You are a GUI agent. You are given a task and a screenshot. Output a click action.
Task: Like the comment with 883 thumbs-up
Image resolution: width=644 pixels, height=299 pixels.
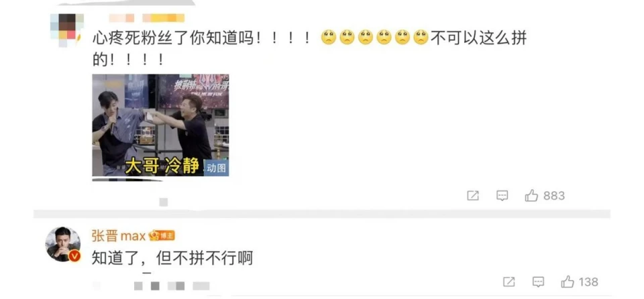531,196
